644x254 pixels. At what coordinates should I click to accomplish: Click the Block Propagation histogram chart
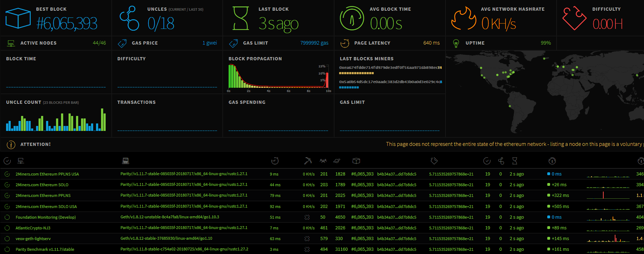(x=278, y=77)
